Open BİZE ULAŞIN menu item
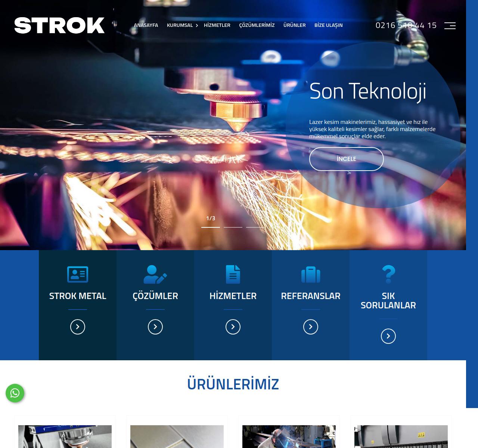 point(329,25)
